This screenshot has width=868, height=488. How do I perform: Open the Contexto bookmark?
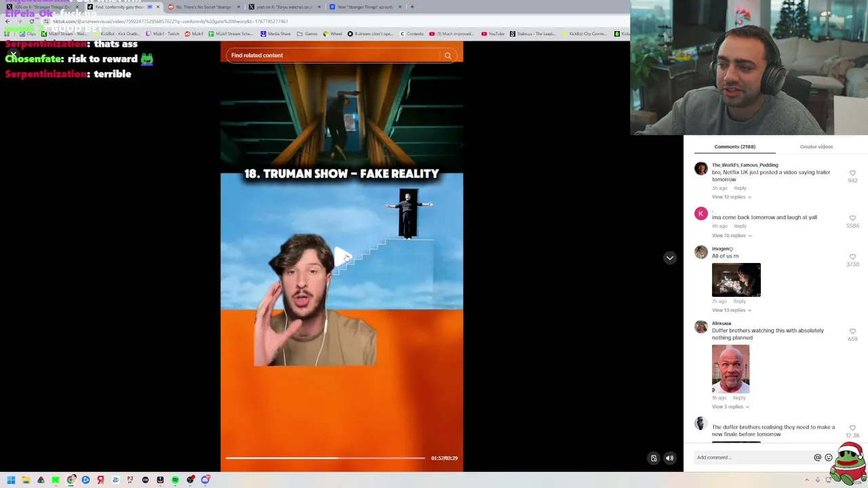click(x=412, y=34)
